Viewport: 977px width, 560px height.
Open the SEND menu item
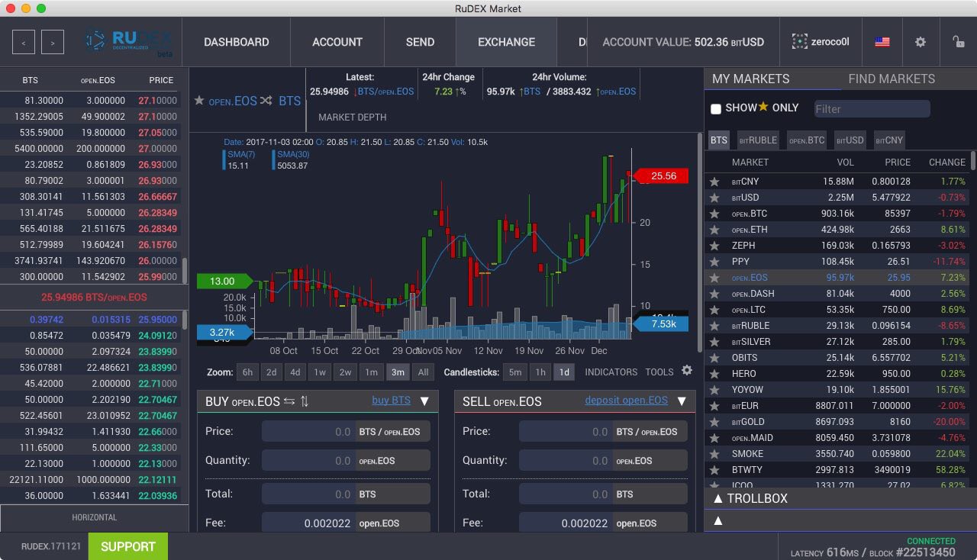tap(420, 42)
